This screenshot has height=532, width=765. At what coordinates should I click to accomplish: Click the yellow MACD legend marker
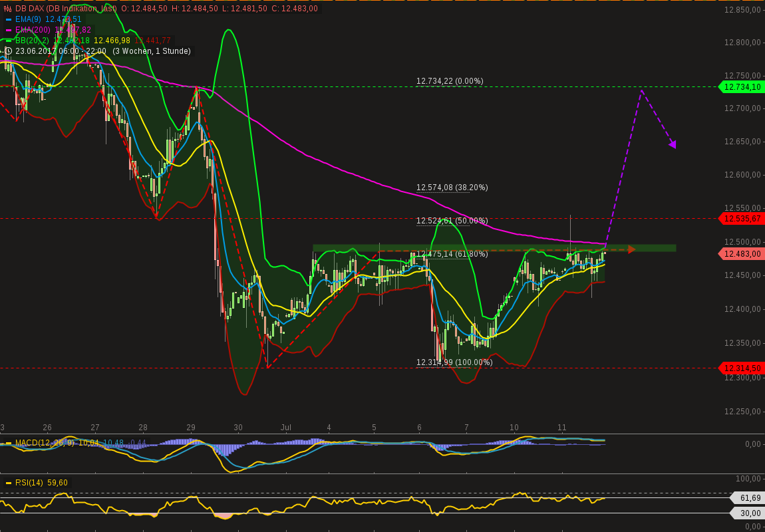[x=8, y=443]
